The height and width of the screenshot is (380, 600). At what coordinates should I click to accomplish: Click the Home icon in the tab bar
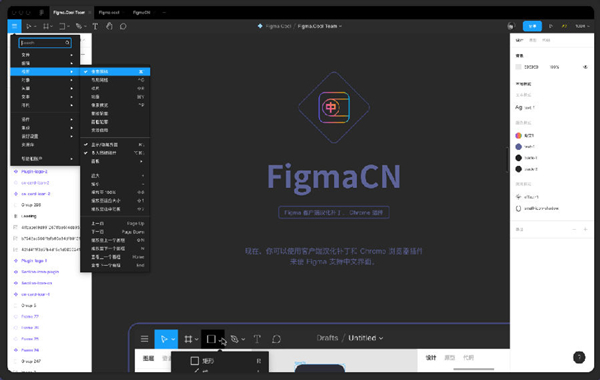[42, 12]
